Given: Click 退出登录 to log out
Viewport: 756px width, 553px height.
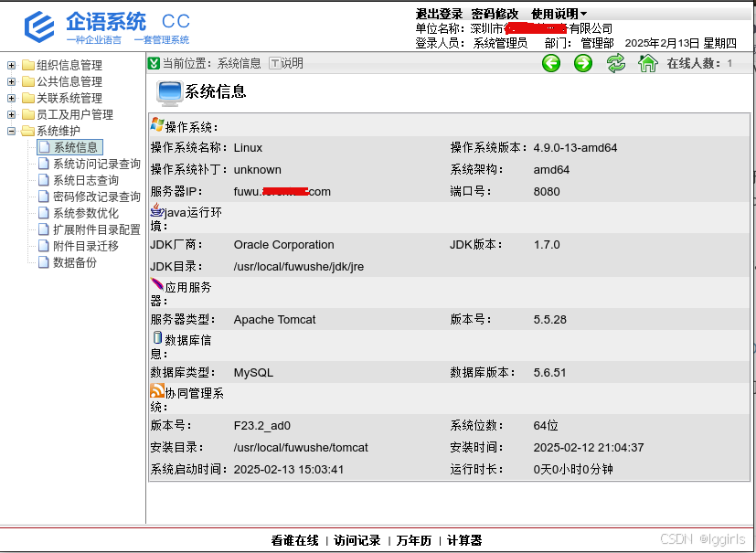Looking at the screenshot, I should [x=439, y=14].
